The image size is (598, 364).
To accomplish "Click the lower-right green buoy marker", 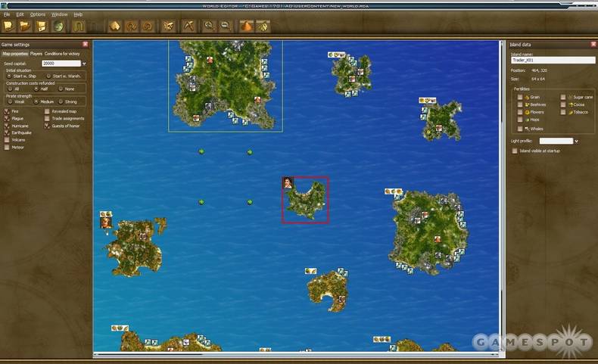I will pos(250,202).
